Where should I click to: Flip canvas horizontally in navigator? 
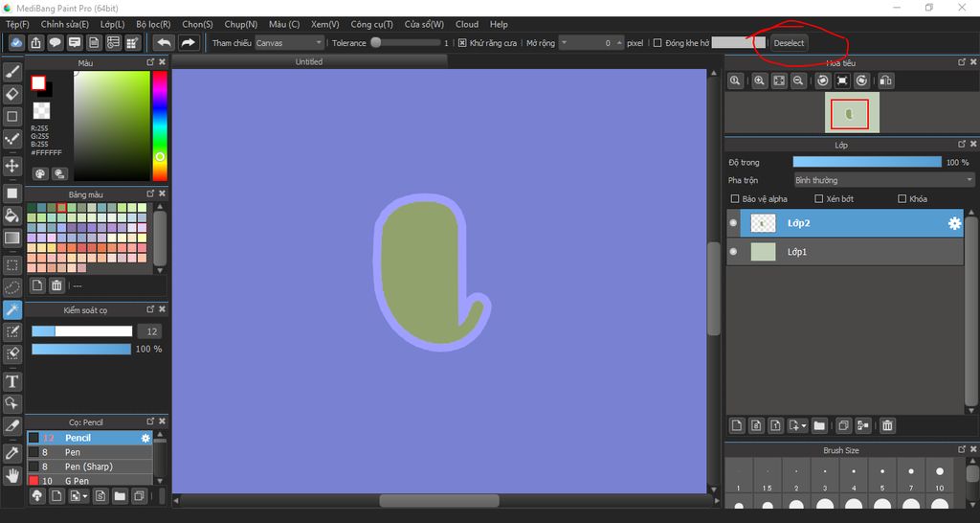click(885, 80)
